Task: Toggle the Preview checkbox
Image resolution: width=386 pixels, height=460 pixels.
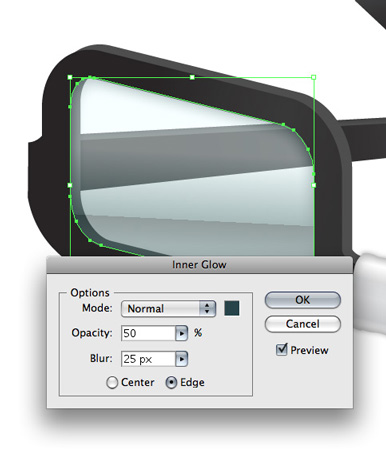Action: [x=282, y=350]
